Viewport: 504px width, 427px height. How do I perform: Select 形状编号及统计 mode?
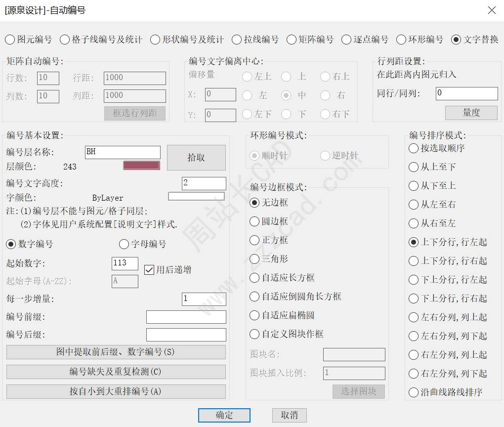pos(187,40)
